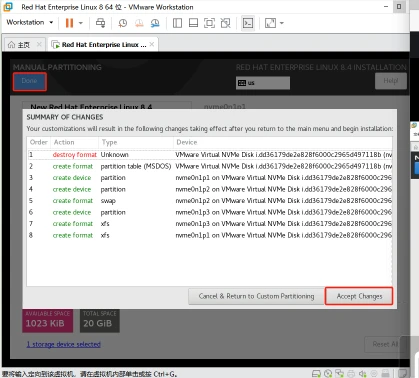Close the Red Hat Enterprise Linux tab
The image size is (419, 378).
point(152,44)
